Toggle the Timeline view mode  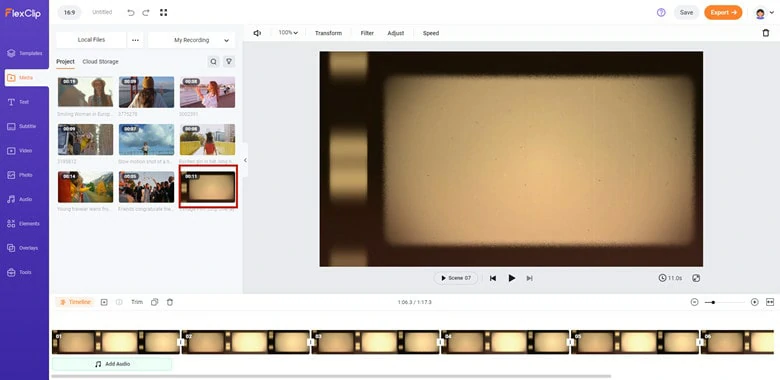click(75, 302)
